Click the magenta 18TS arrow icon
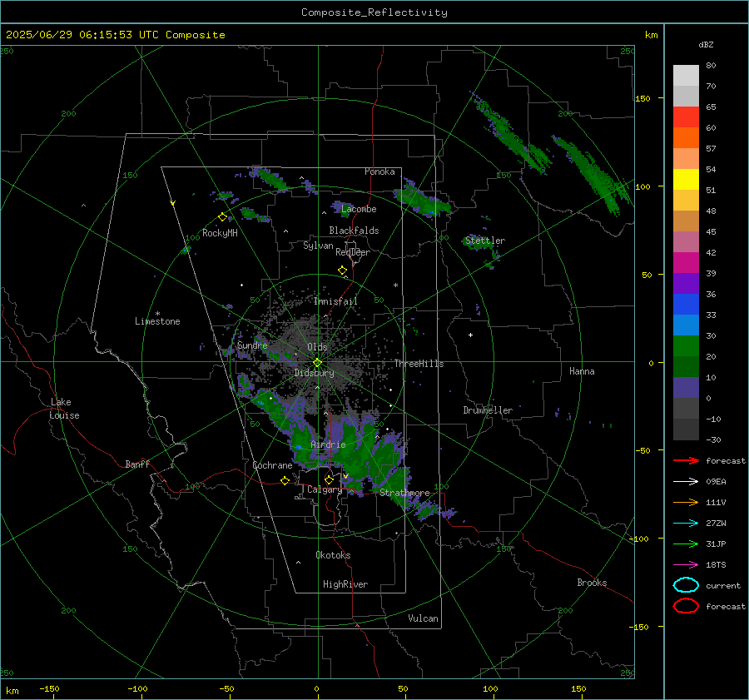749x700 pixels. click(686, 565)
